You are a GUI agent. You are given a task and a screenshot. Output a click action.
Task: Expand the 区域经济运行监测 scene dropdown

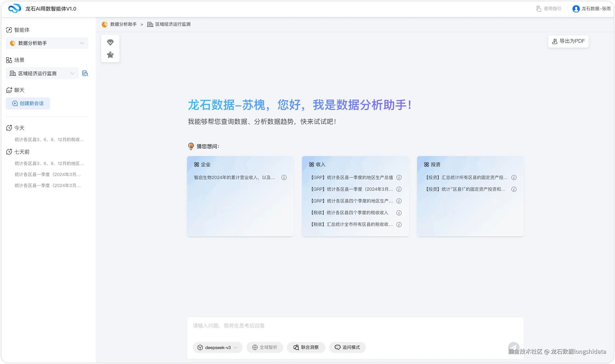(42, 73)
